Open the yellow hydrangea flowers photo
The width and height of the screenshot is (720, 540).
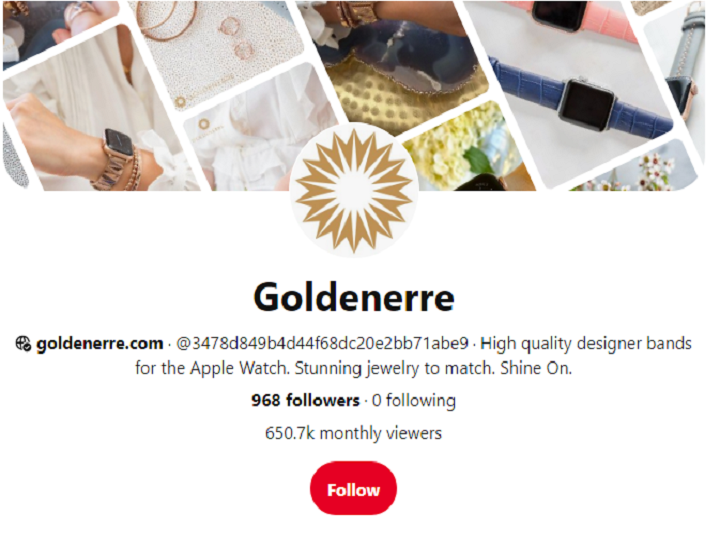464,149
